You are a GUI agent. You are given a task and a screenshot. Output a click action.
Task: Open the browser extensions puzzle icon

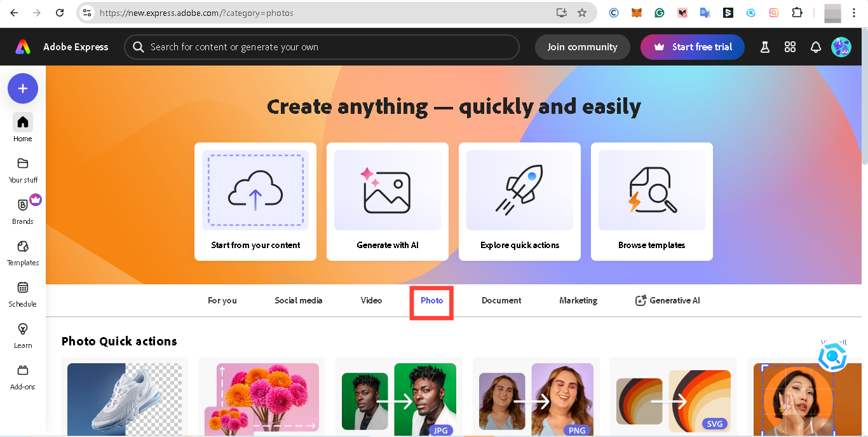click(x=796, y=13)
